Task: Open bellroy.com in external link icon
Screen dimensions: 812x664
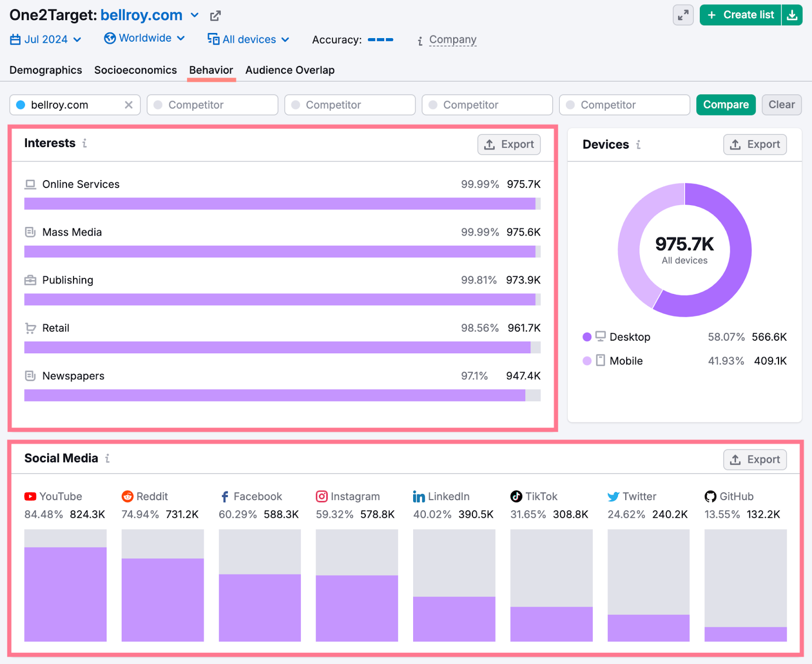Action: coord(215,16)
